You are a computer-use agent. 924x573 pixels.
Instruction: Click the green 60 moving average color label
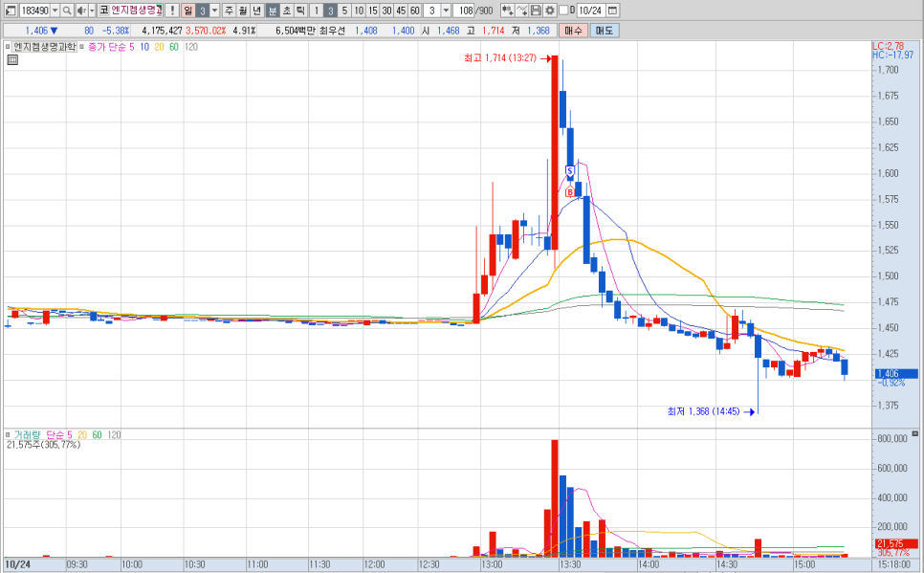pos(174,47)
